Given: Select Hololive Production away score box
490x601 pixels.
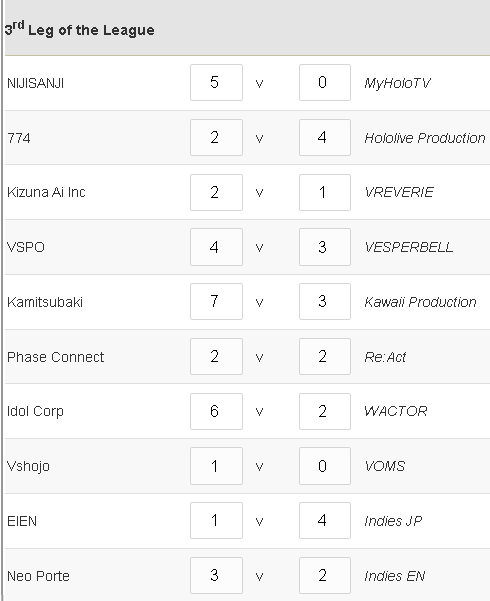Looking at the screenshot, I should point(325,137).
